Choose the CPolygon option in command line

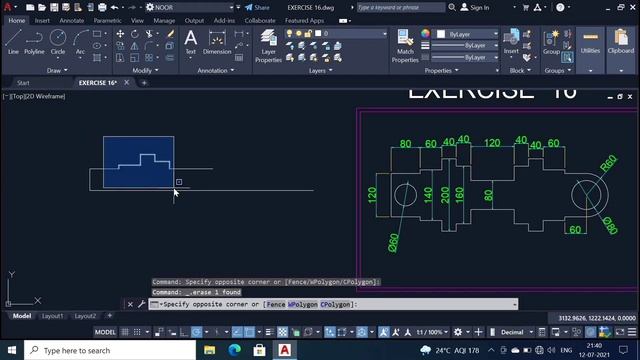pyautogui.click(x=335, y=304)
